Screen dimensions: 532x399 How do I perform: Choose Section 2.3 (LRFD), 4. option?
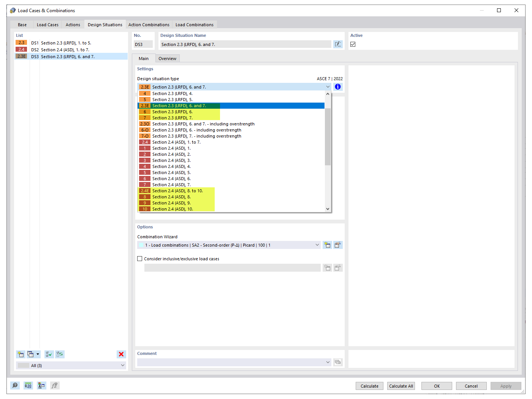tap(231, 93)
